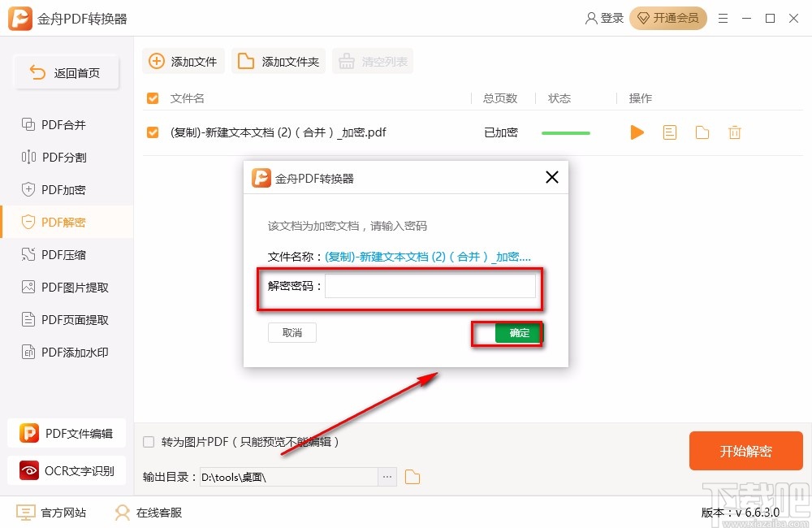Click the green progress bar in 状态 column
This screenshot has width=812, height=528.
coord(565,133)
